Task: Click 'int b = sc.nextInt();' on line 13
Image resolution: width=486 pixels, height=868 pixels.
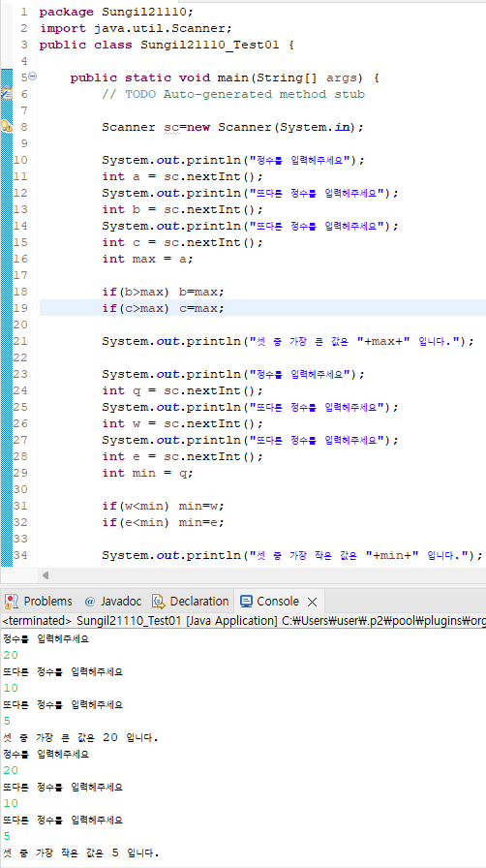Action: tap(183, 209)
